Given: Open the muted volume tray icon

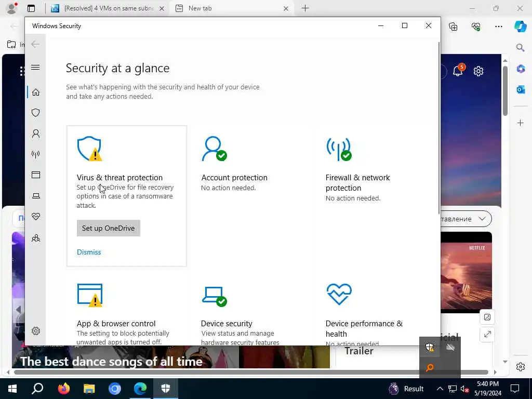Looking at the screenshot, I should tap(464, 389).
